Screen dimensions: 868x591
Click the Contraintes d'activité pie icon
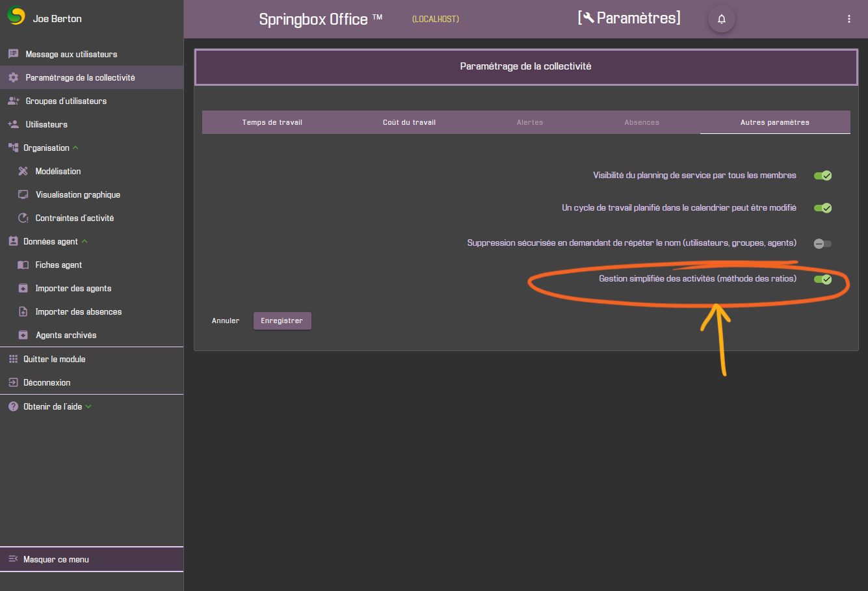[x=23, y=218]
